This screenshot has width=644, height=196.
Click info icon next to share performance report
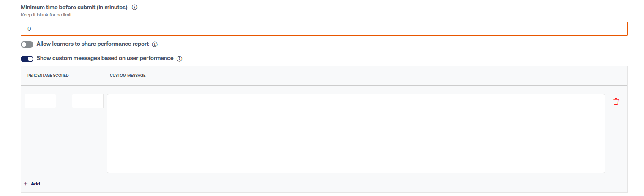pos(155,44)
